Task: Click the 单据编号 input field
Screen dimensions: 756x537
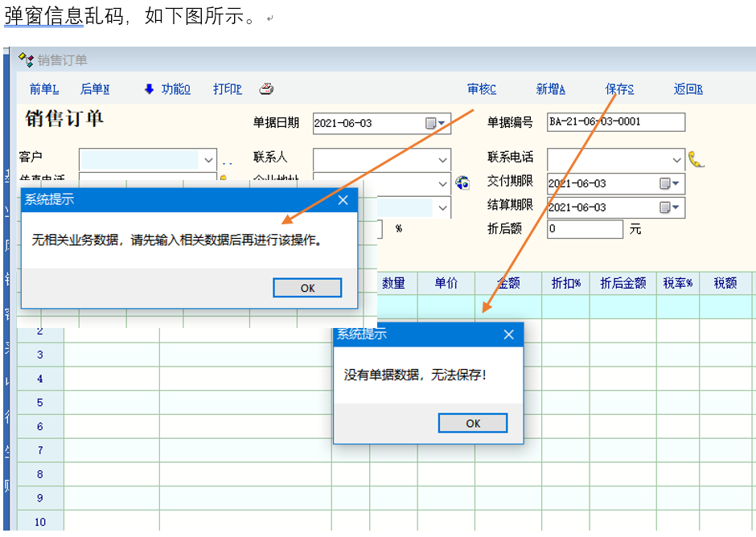Action: 615,122
